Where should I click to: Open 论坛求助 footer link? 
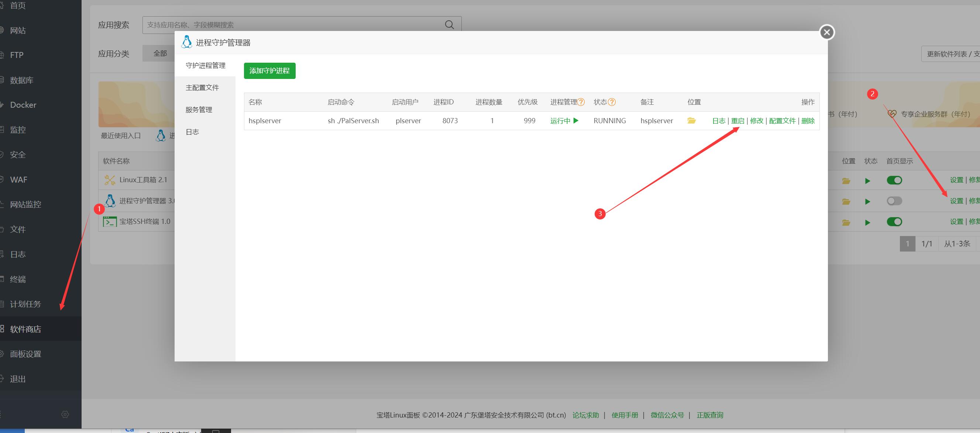[x=585, y=415]
